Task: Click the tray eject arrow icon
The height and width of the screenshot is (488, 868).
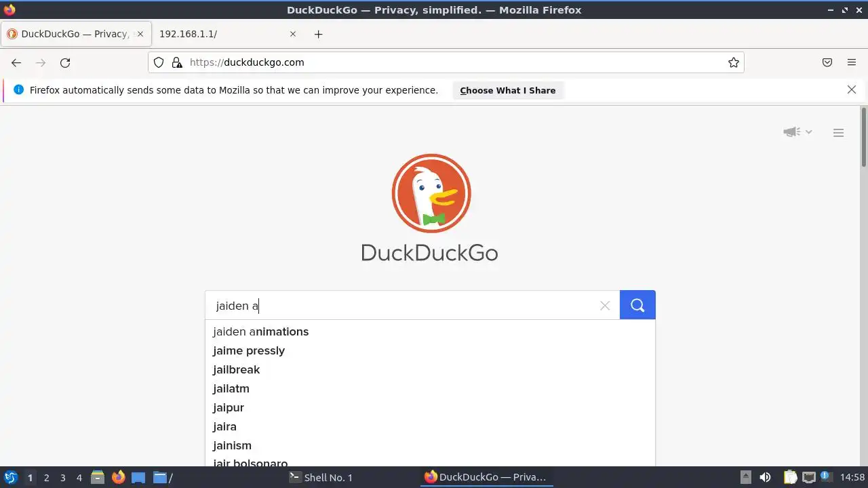Action: 745,477
